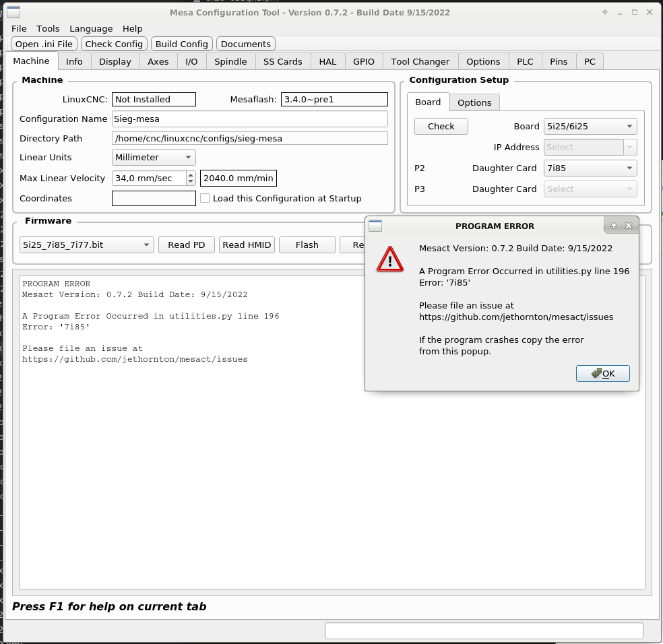Click the Check Config button
The height and width of the screenshot is (644, 663).
pyautogui.click(x=114, y=44)
